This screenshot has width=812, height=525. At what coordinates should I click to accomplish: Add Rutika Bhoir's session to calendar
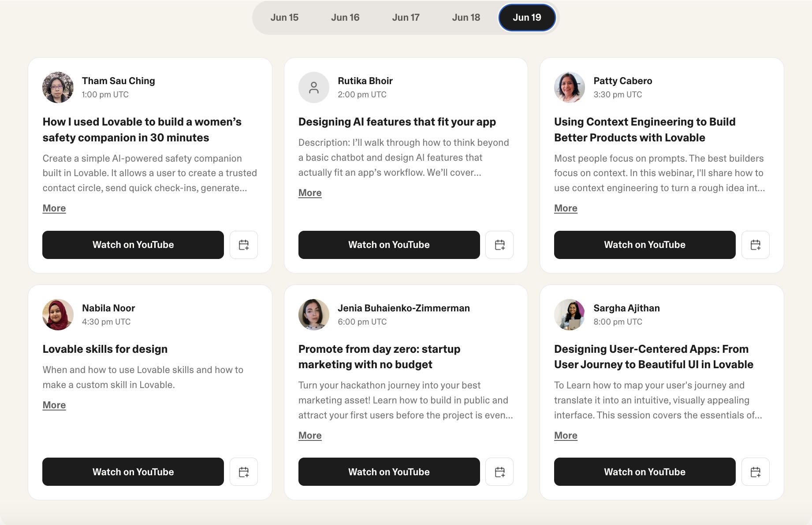pos(499,245)
